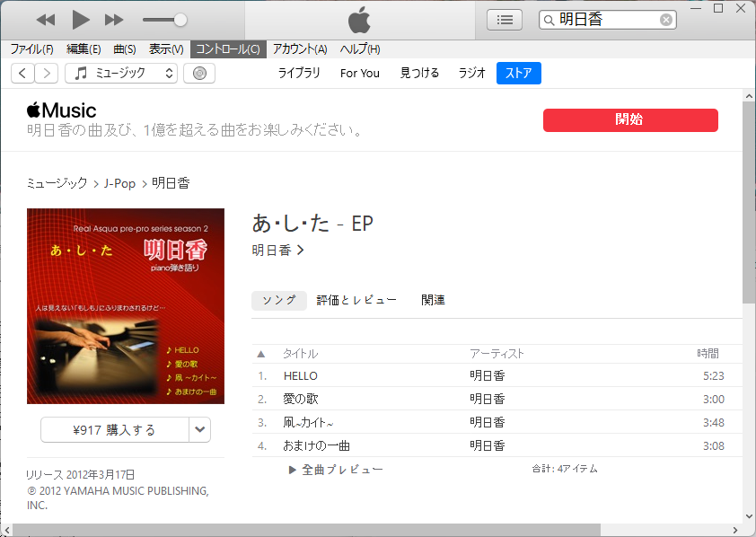Open the 明日香 artist page link
The height and width of the screenshot is (537, 756).
click(x=277, y=251)
